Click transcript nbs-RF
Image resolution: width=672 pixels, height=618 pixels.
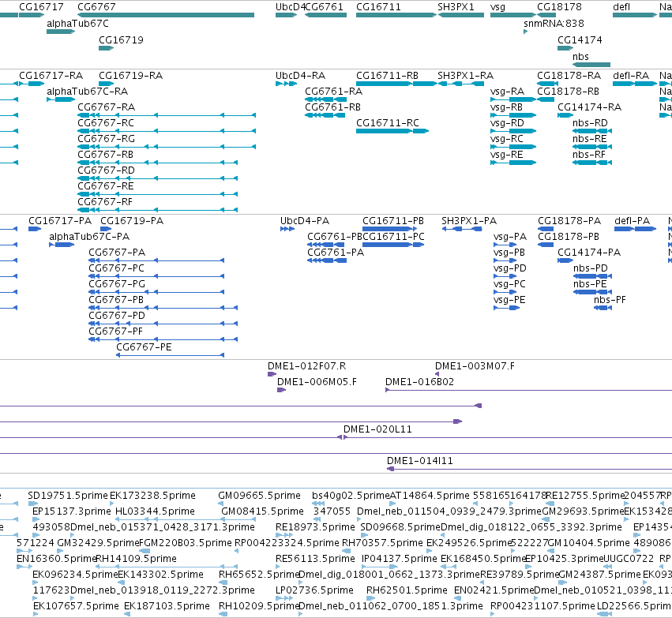point(589,155)
